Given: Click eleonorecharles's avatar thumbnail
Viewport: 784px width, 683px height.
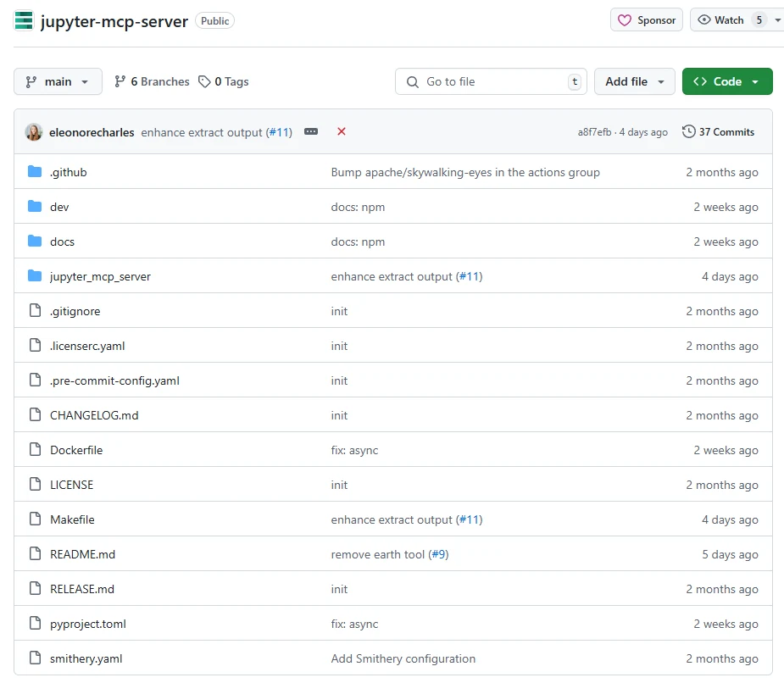Looking at the screenshot, I should click(x=32, y=132).
